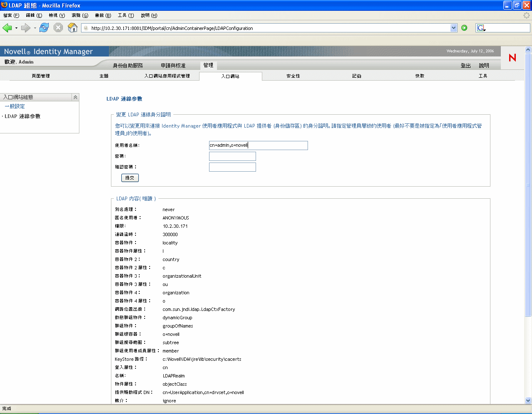This screenshot has width=532, height=414.
Task: Open the 編輯 (E) menu
Action: coord(34,15)
